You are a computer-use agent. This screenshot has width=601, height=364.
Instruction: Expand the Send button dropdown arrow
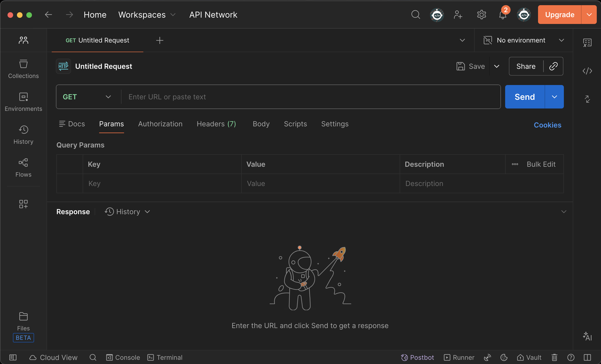coord(554,97)
